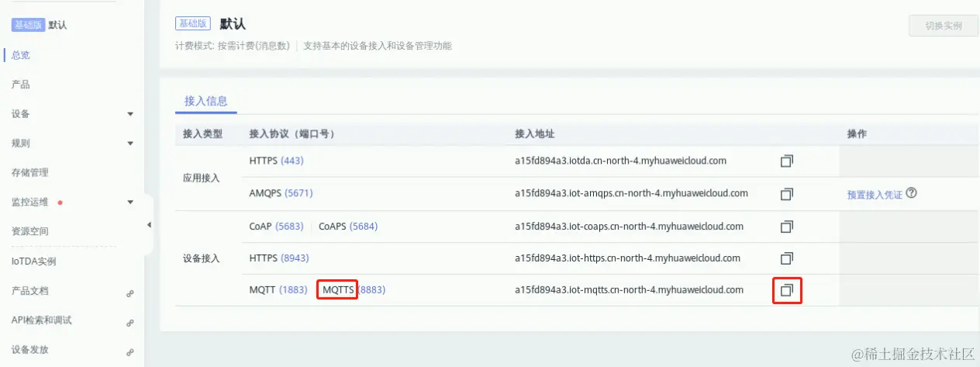
Task: Click the 切换实例 button
Action: (x=943, y=26)
